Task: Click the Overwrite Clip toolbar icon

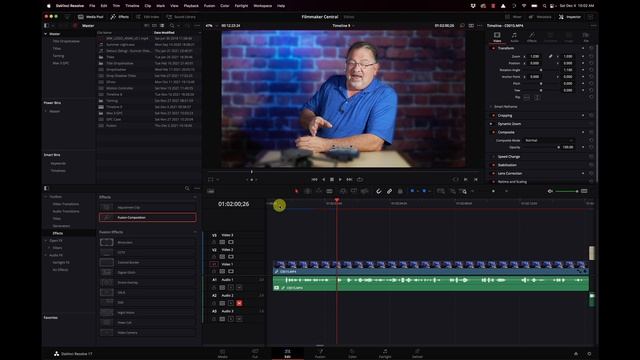Action: 353,191
